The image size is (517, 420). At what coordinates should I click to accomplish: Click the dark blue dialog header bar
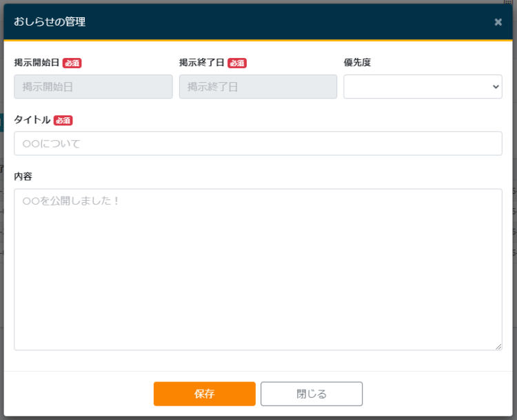click(276, 22)
